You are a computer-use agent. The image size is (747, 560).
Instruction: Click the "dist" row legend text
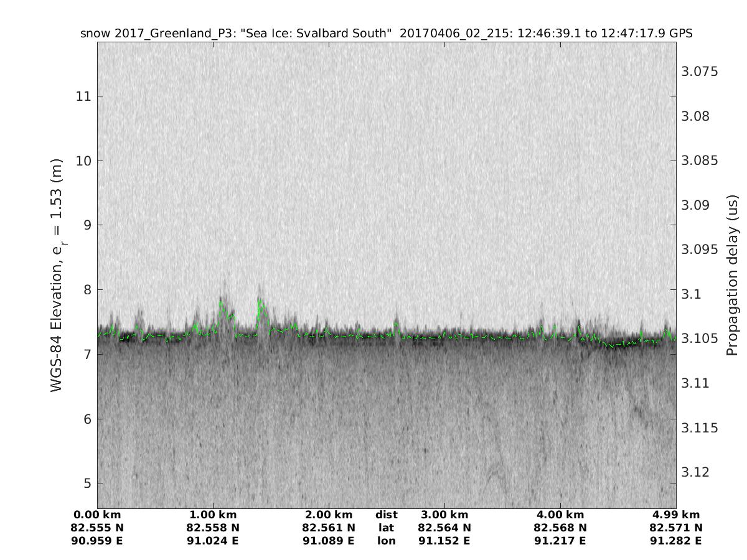[x=387, y=515]
